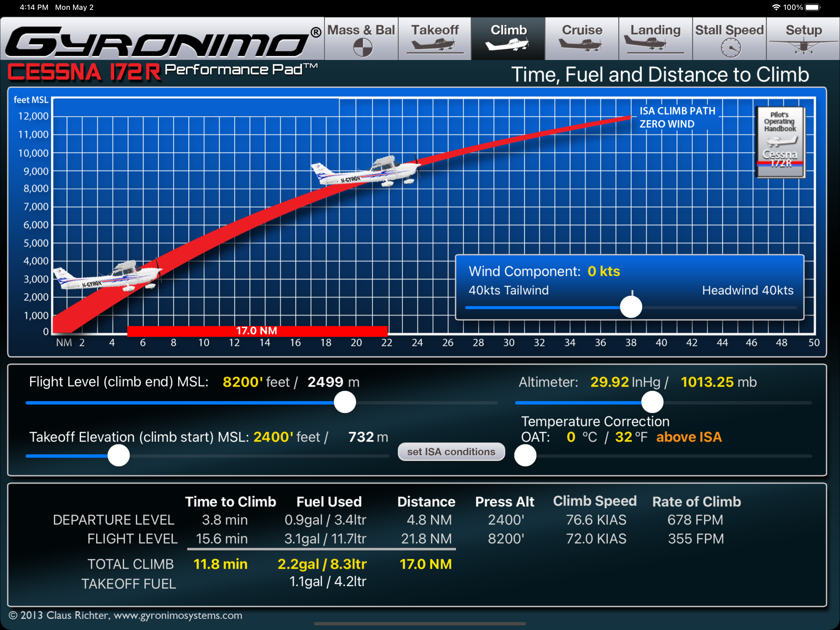Open the Setup tab
This screenshot has width=840, height=630.
pyautogui.click(x=803, y=38)
